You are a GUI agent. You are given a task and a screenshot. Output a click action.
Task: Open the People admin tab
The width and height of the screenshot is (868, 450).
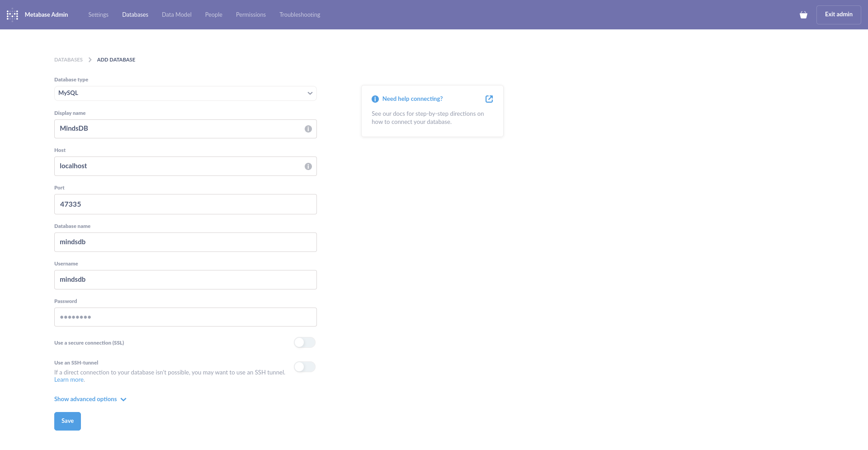tap(214, 15)
